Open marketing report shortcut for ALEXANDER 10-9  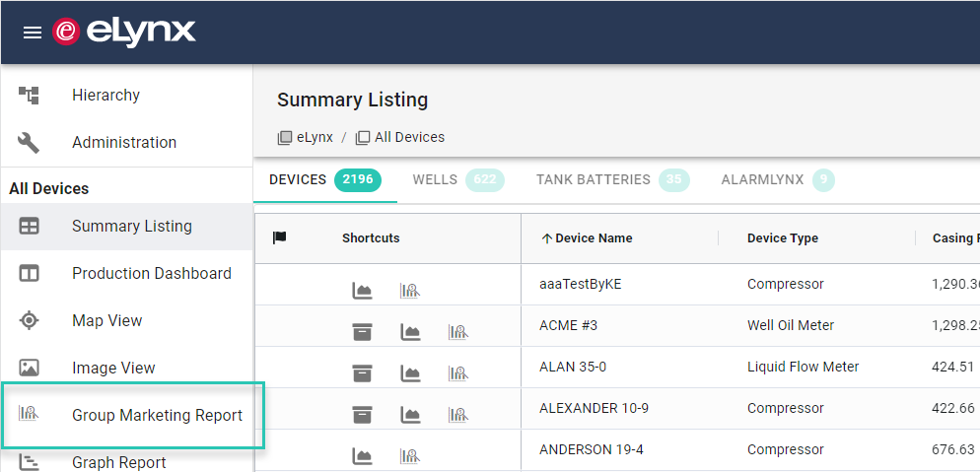tap(458, 415)
